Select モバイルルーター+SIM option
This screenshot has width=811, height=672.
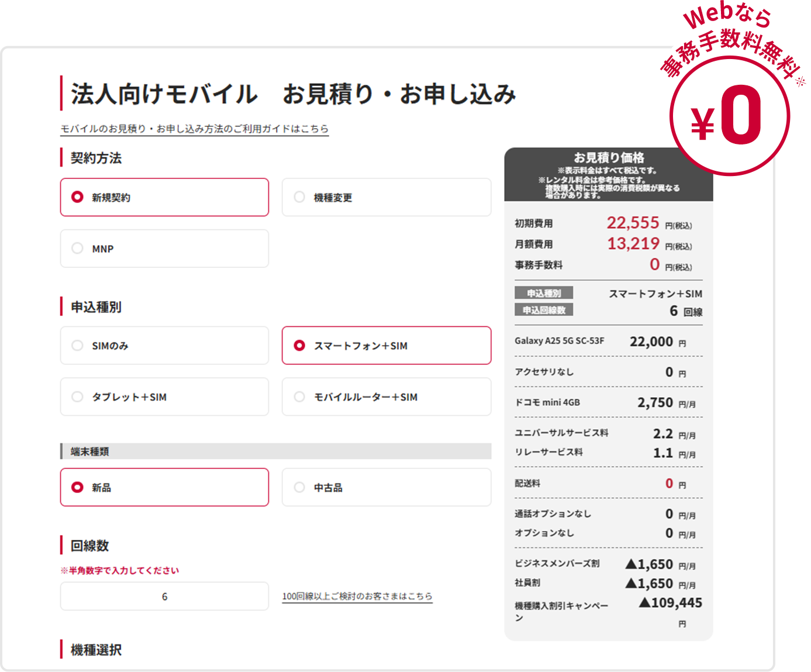[386, 397]
